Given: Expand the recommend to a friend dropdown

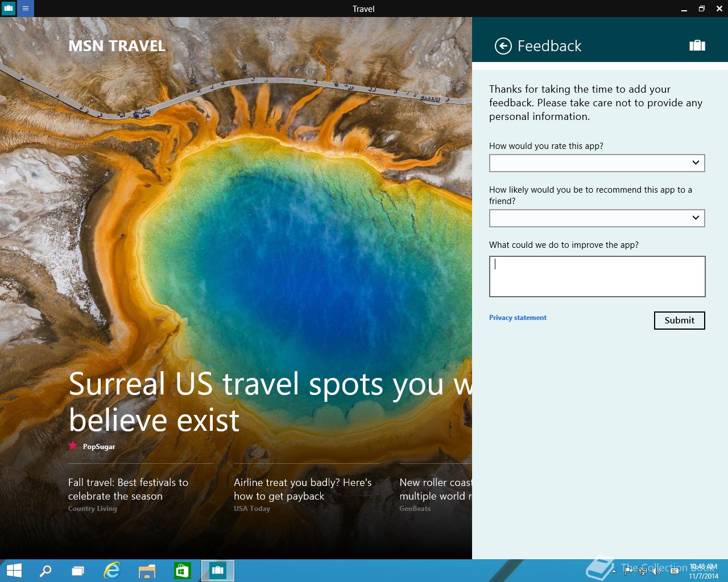Looking at the screenshot, I should (x=597, y=218).
